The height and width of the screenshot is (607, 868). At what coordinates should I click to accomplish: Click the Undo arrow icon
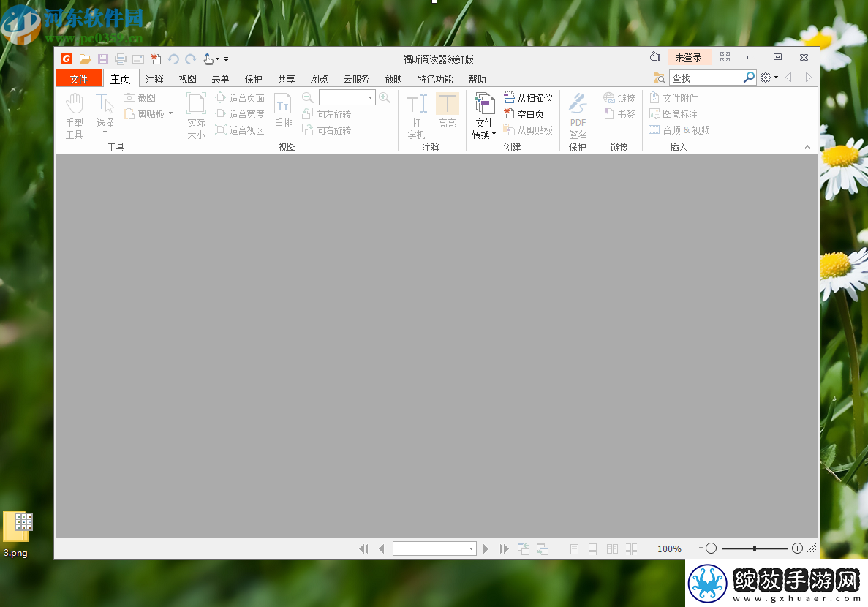(x=173, y=59)
